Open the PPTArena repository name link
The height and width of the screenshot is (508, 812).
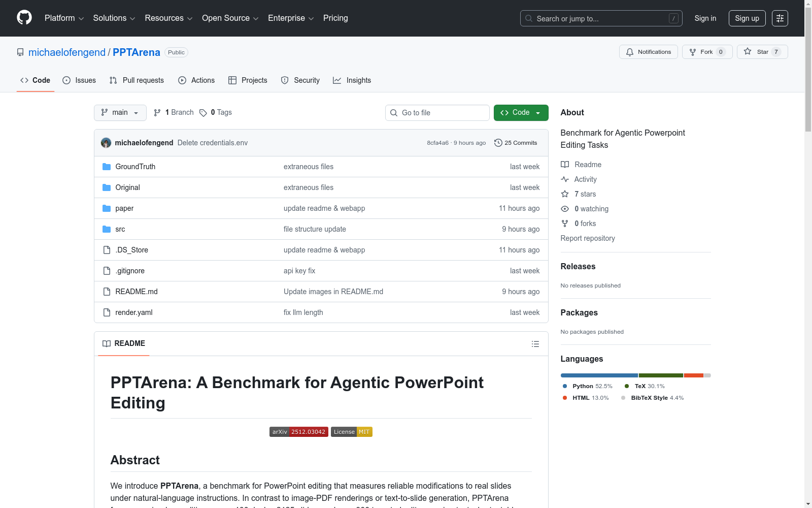pyautogui.click(x=137, y=52)
